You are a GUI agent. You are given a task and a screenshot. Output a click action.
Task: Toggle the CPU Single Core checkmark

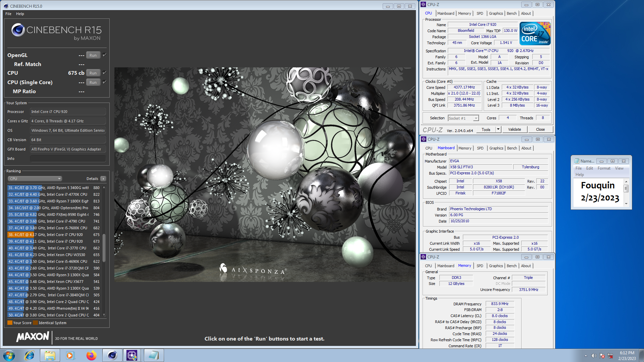coord(104,82)
